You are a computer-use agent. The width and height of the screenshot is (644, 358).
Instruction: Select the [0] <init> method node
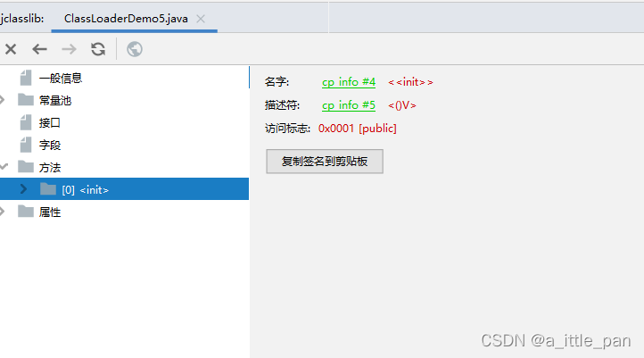pos(124,189)
